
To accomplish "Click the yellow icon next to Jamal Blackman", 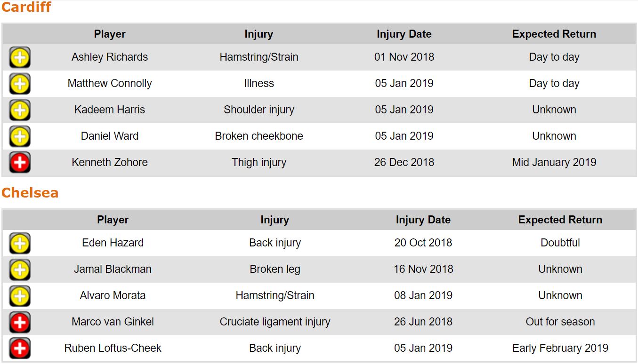I will tap(20, 269).
